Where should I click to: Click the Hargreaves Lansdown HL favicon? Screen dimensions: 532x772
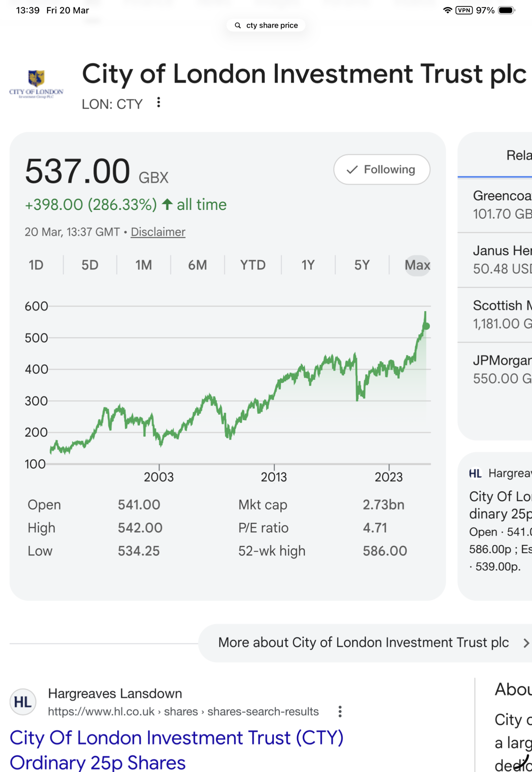coord(23,702)
